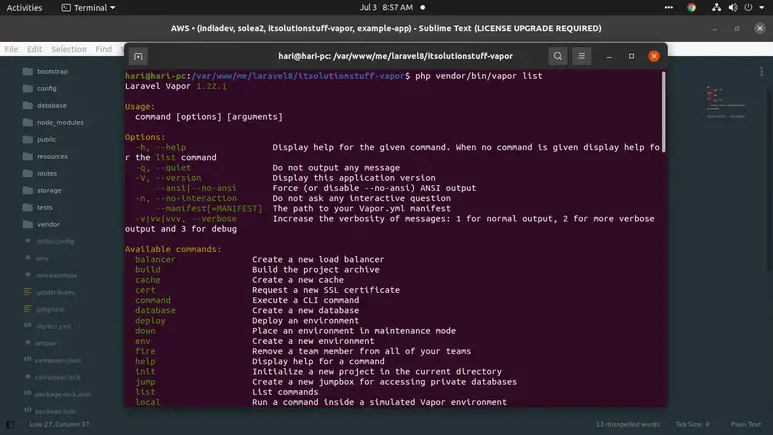Click the Sublime minimap preview
This screenshot has height=435, width=773.
(726, 102)
